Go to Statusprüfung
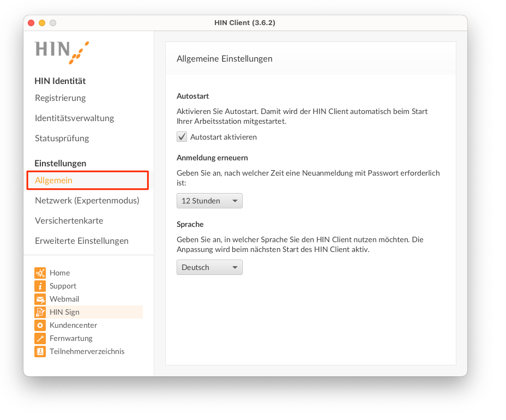The height and width of the screenshot is (420, 506). click(62, 138)
